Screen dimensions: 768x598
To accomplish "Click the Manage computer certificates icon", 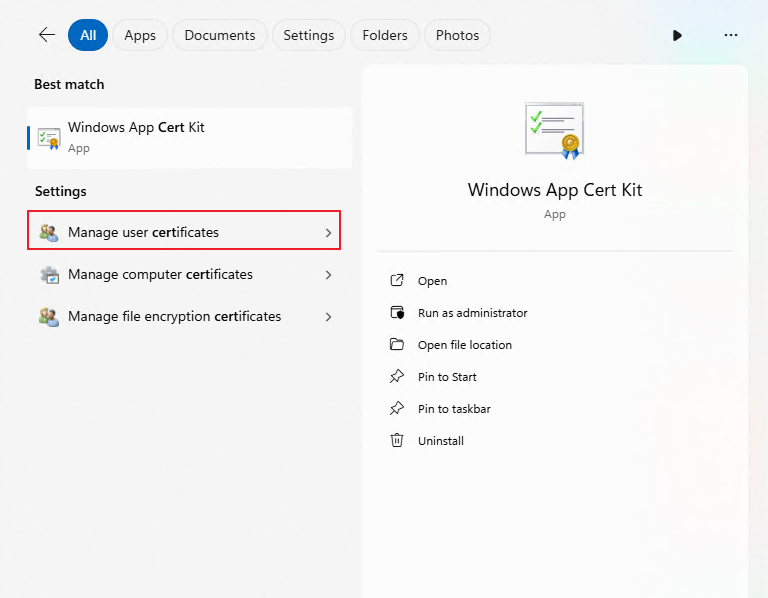I will (49, 275).
